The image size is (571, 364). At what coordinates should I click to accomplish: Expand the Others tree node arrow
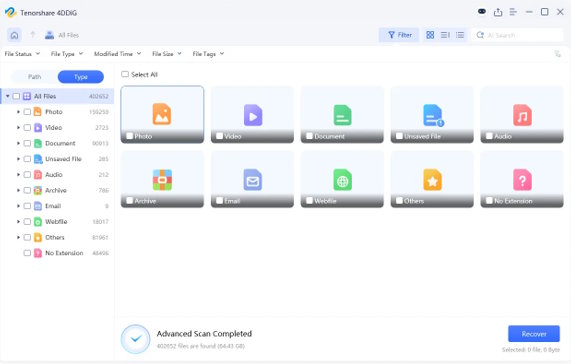(18, 237)
